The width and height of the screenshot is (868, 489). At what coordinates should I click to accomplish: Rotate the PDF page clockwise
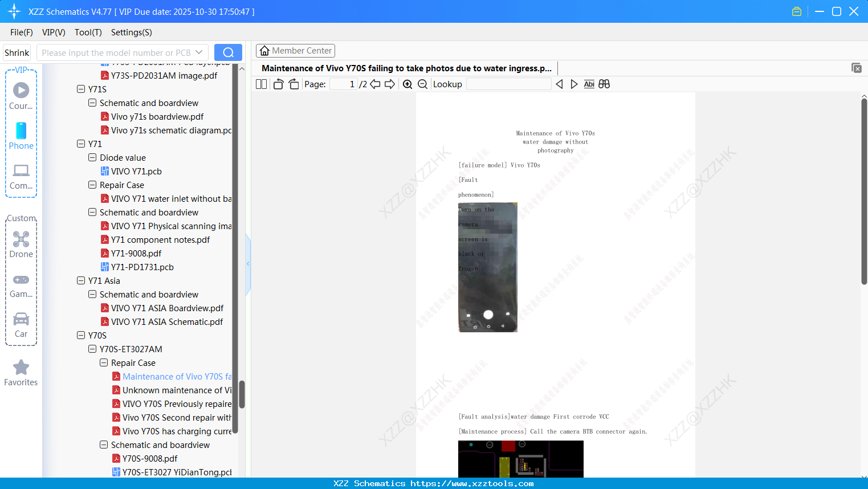point(294,84)
